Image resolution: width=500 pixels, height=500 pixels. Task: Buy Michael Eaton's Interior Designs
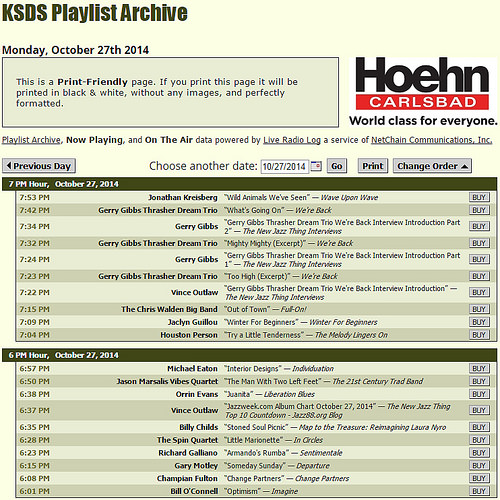[x=479, y=368]
